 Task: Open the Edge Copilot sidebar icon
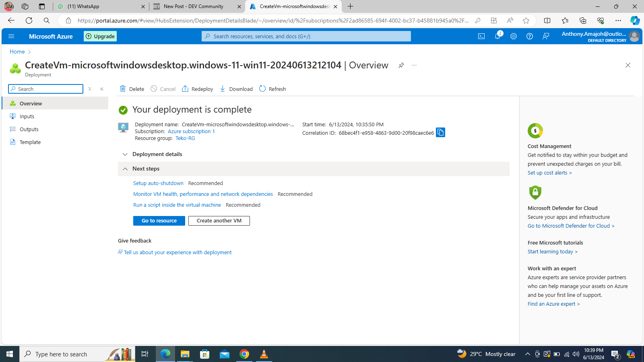pyautogui.click(x=635, y=21)
